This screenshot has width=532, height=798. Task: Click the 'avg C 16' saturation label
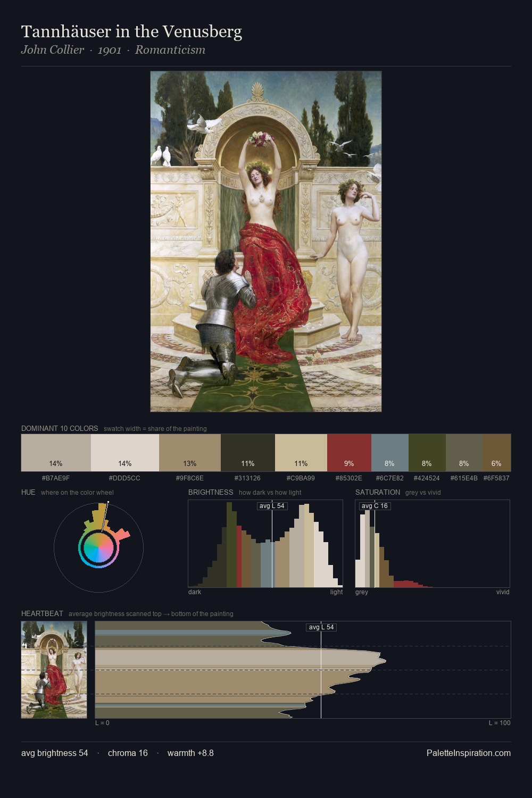[x=375, y=506]
